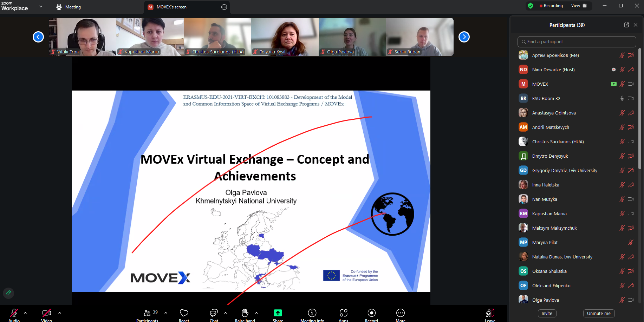The width and height of the screenshot is (644, 322).
Task: Switch to the Meeting tab
Action: pos(69,7)
